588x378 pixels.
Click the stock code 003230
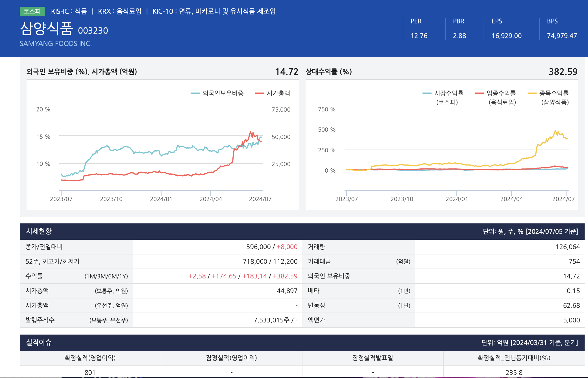93,30
